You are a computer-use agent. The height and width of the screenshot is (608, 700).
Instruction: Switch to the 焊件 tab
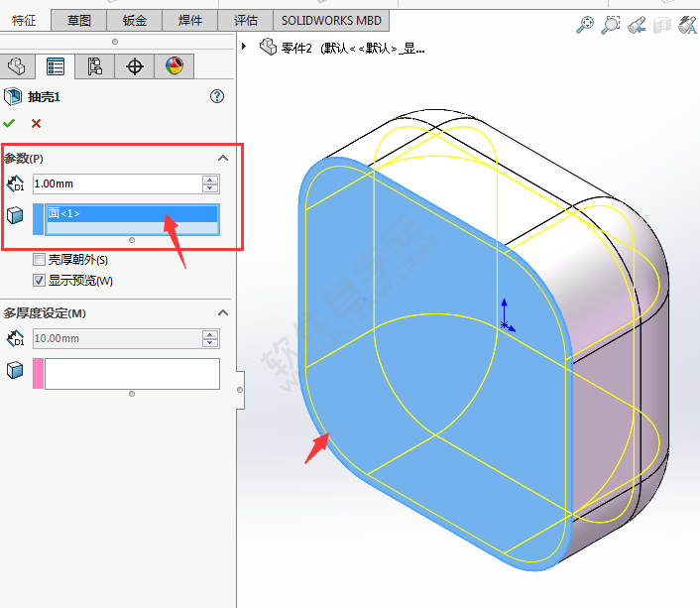(x=189, y=21)
